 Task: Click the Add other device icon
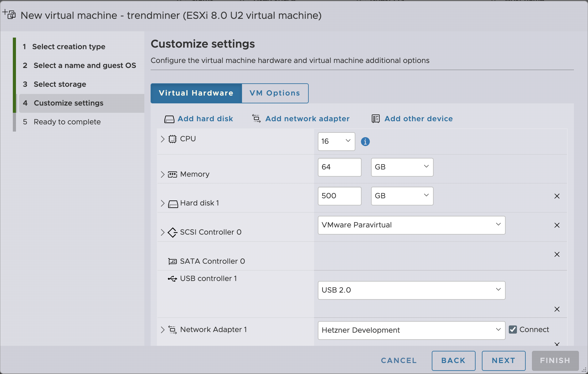pyautogui.click(x=375, y=119)
